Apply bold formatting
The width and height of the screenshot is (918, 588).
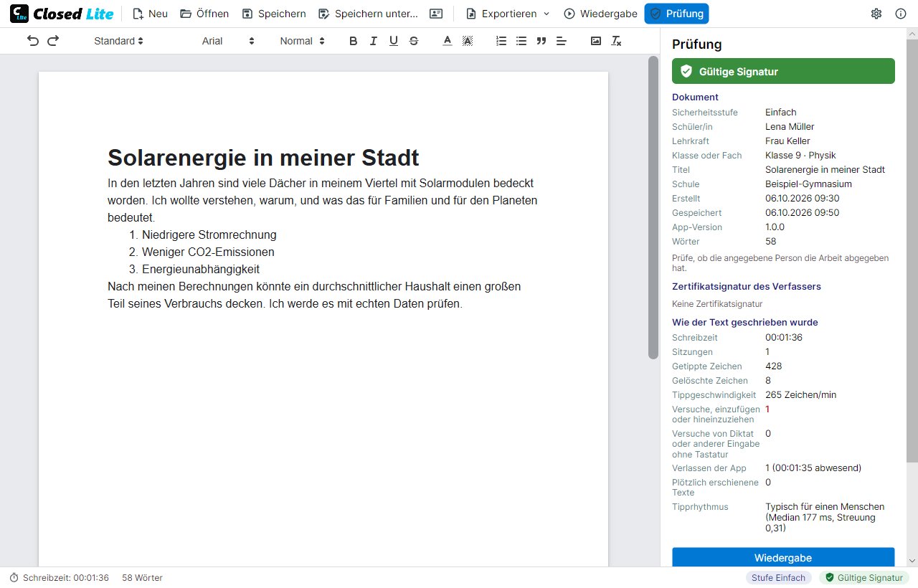pos(353,41)
